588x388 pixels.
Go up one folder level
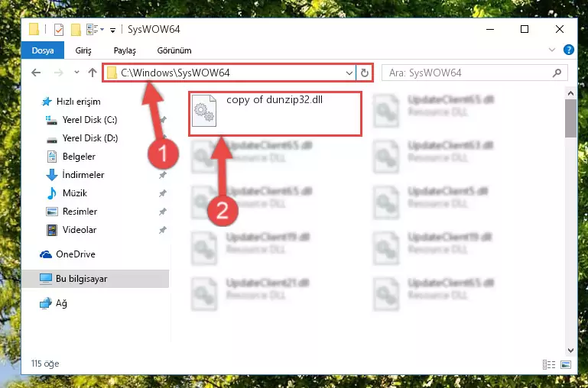coord(93,73)
